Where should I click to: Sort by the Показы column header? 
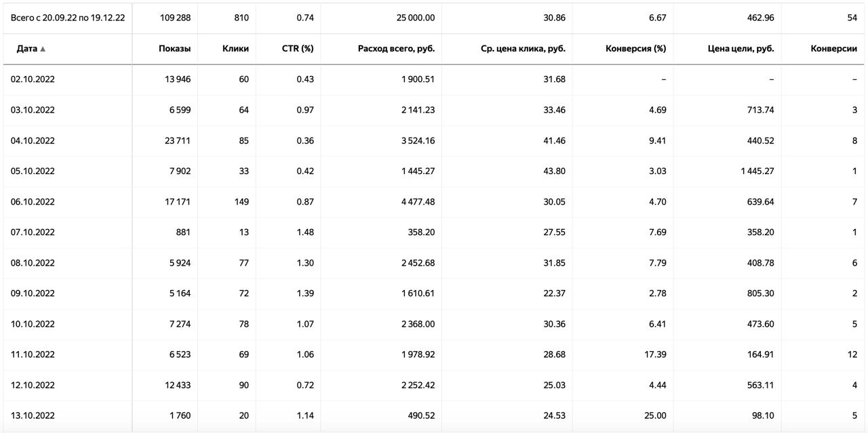tap(174, 49)
